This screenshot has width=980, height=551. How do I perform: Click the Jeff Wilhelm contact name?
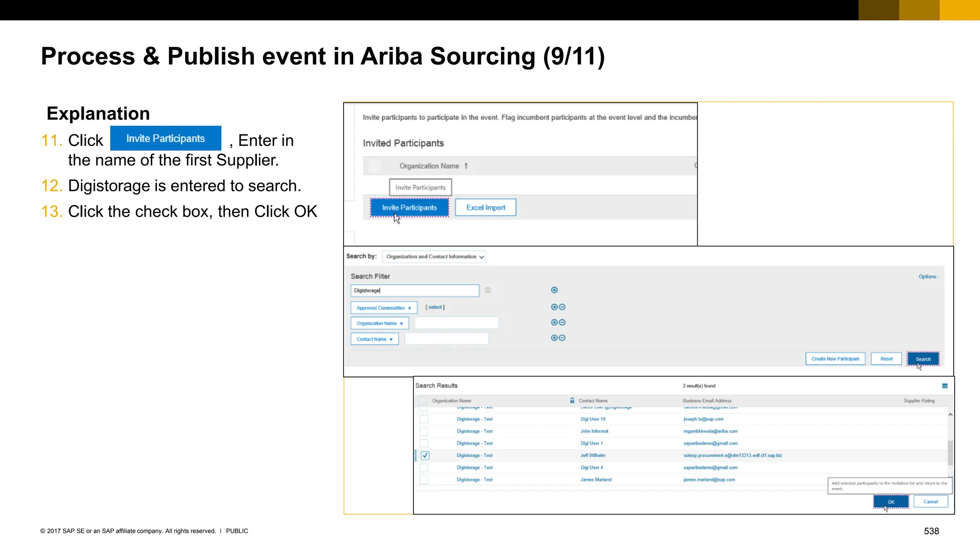coord(593,455)
